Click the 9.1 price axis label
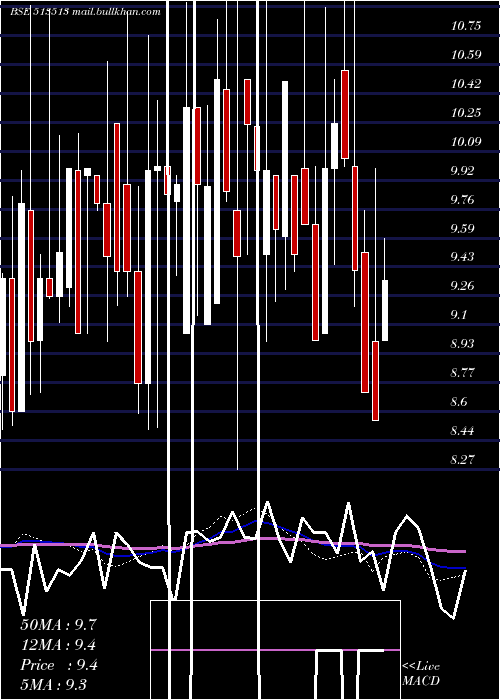Viewport: 500px width, 700px height. (460, 315)
